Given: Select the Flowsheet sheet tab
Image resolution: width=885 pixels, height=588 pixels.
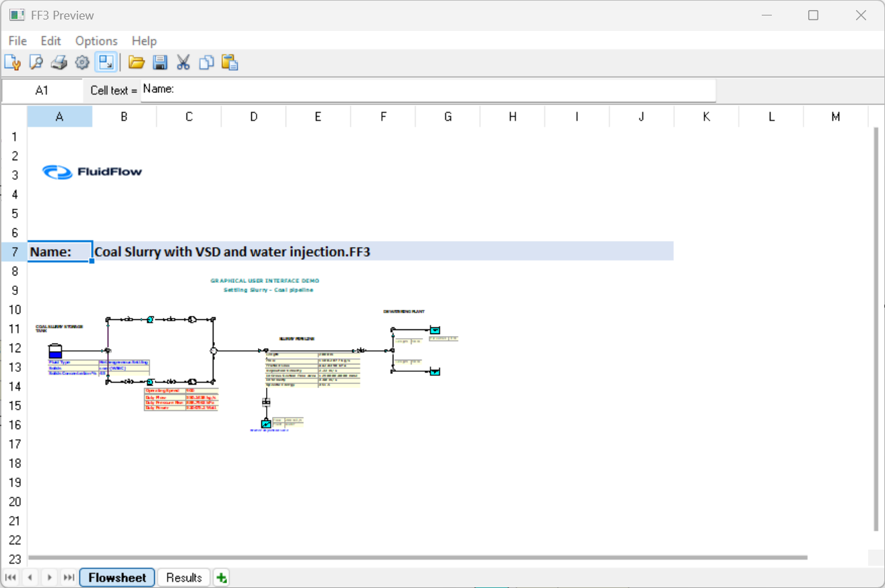Looking at the screenshot, I should (x=117, y=577).
